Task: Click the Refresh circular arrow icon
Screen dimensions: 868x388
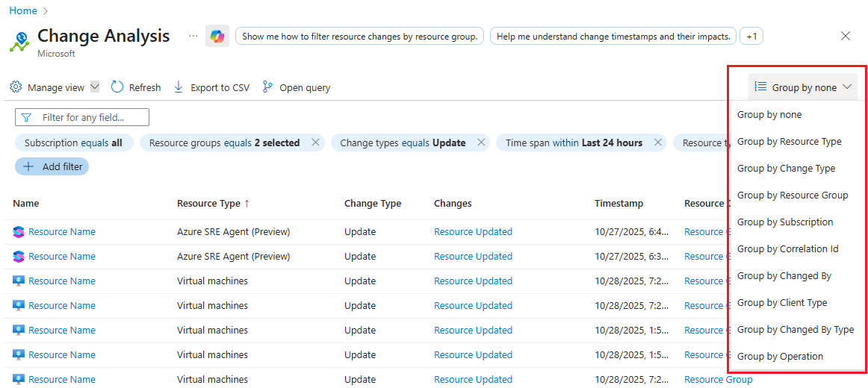Action: [x=117, y=87]
